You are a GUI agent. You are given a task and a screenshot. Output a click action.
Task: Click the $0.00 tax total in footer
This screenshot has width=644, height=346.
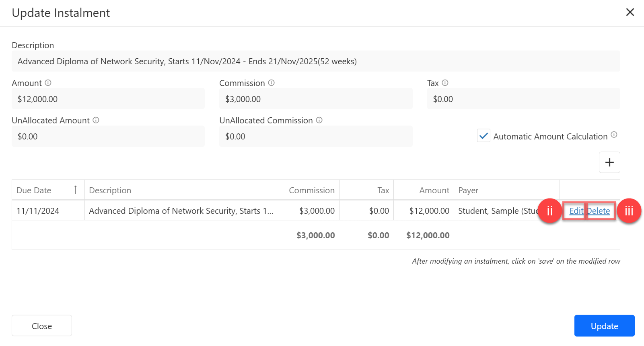click(x=378, y=235)
